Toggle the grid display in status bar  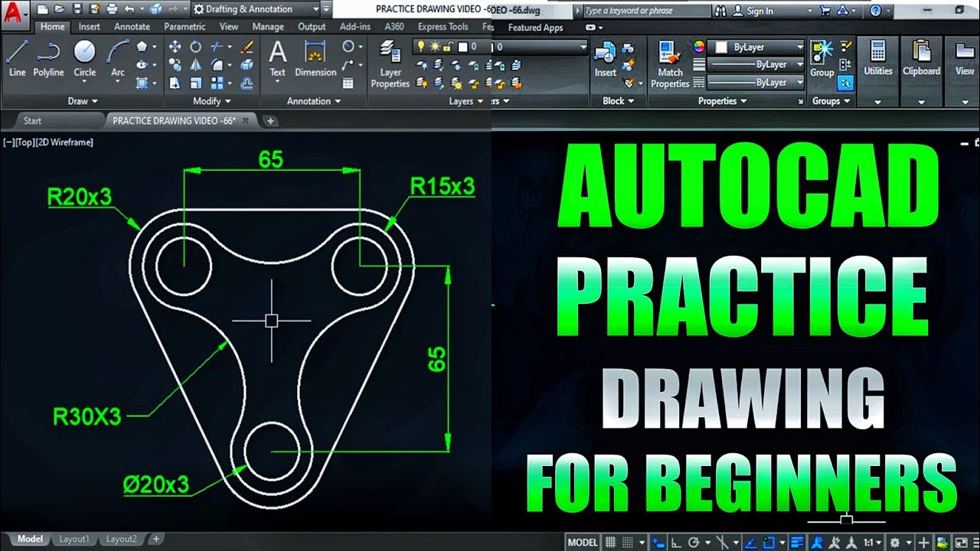pos(611,543)
